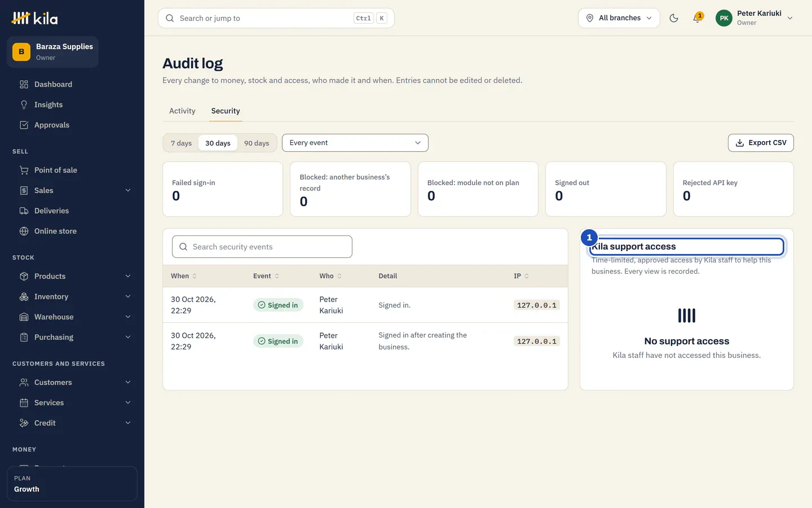Open the All branches selector

pyautogui.click(x=619, y=18)
